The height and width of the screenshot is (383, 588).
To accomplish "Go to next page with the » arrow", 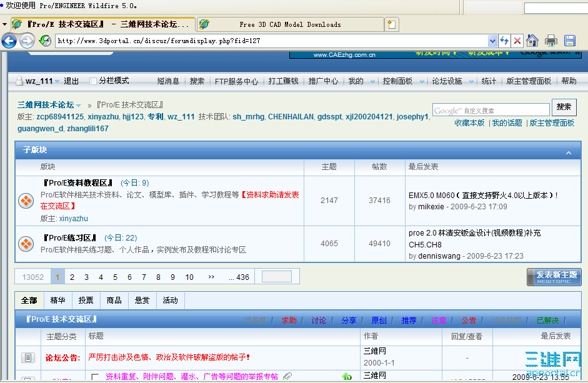I will [x=211, y=277].
